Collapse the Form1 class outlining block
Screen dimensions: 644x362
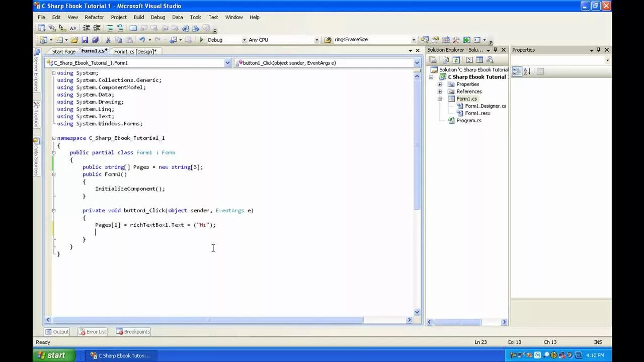coord(54,152)
